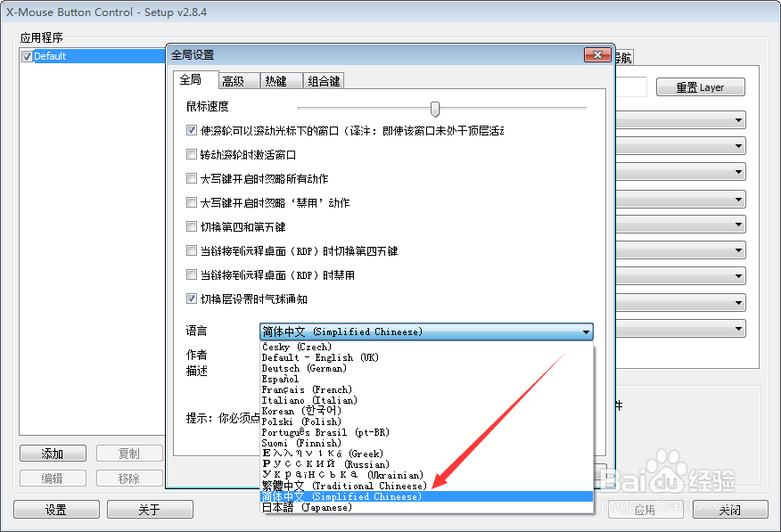Expand eighth button-action dropdown in main window
This screenshot has height=532, width=781.
tap(738, 303)
